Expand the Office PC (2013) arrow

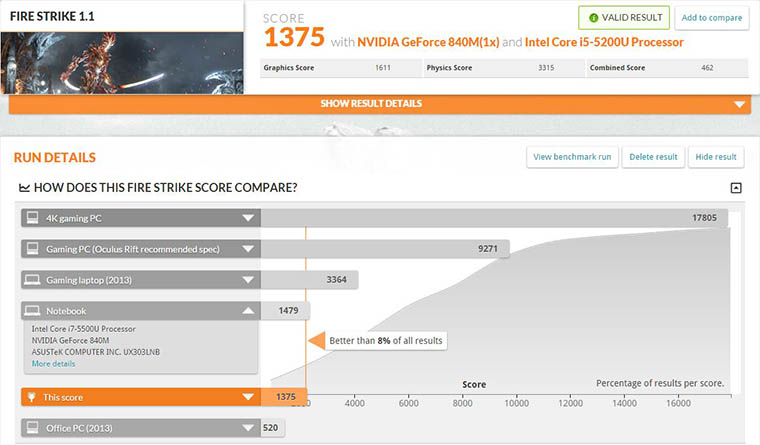(x=248, y=428)
